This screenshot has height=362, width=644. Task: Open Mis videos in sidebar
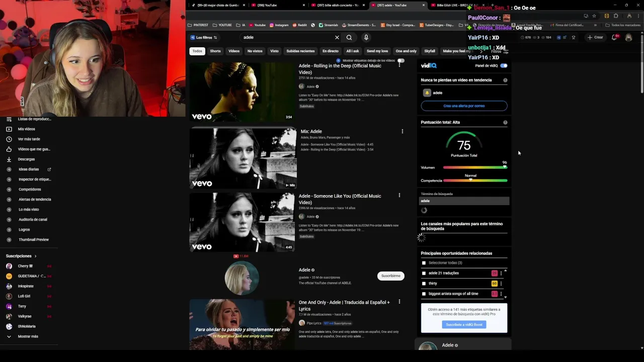tap(27, 129)
